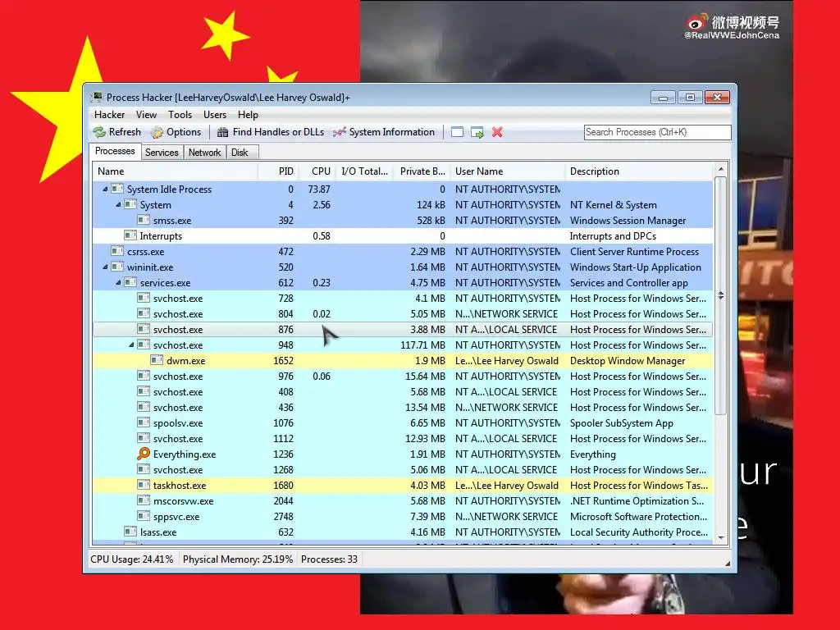The width and height of the screenshot is (840, 630).
Task: Select the Processes tab
Action: (x=115, y=151)
